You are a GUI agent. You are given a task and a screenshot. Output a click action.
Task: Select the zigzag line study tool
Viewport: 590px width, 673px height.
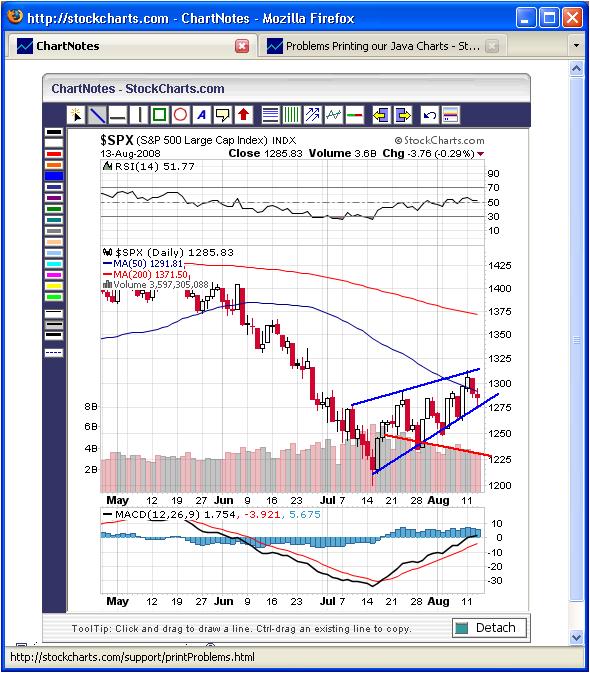point(333,115)
